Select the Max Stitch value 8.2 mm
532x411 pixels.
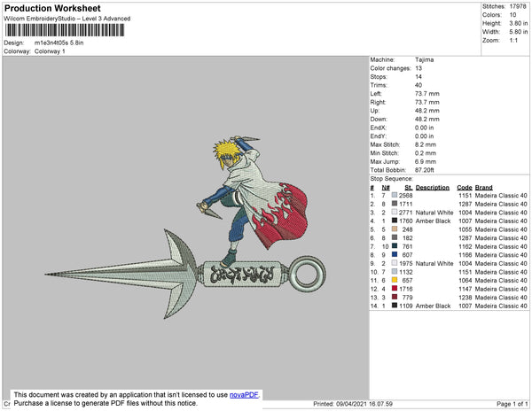tap(426, 144)
